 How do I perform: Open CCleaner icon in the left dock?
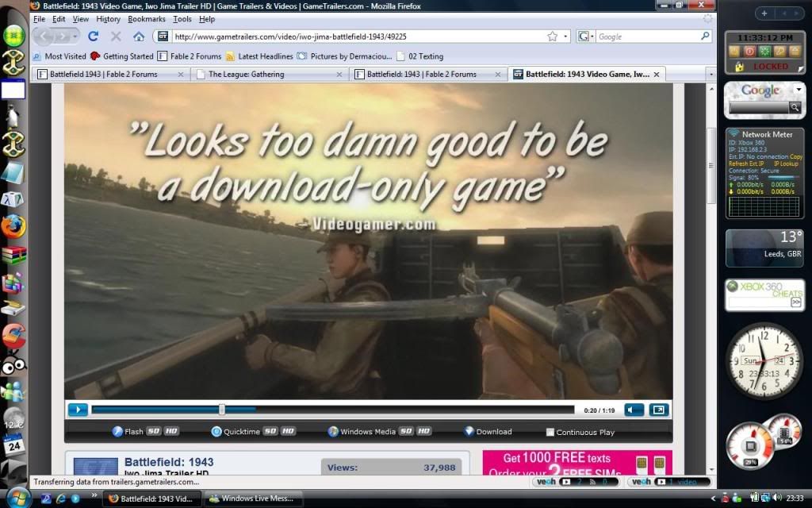14,336
